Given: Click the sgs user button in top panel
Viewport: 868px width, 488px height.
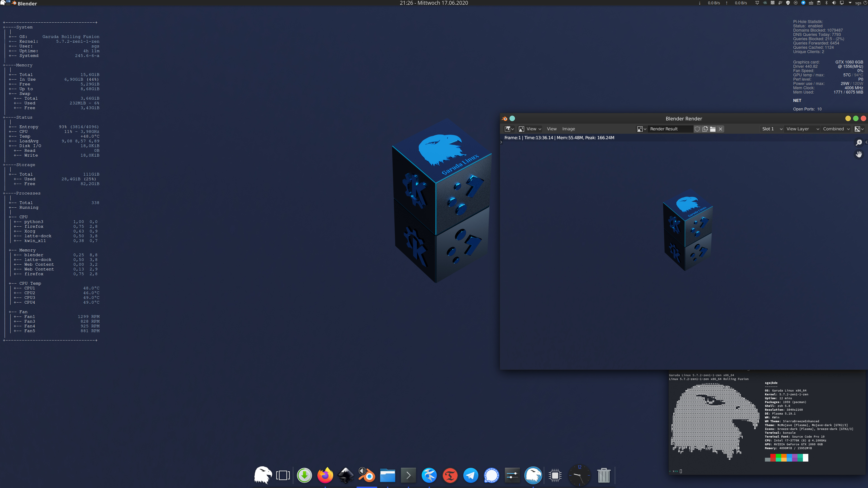Looking at the screenshot, I should click(858, 3).
